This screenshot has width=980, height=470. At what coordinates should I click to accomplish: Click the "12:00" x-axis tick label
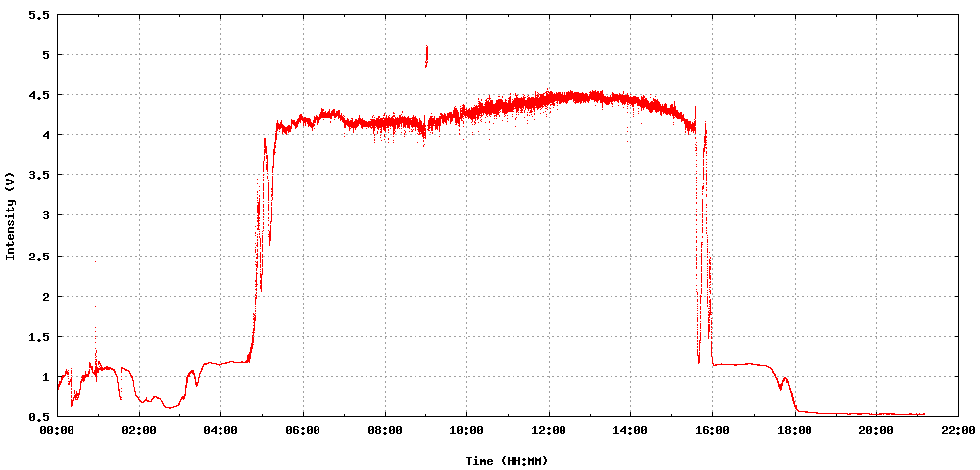click(549, 430)
